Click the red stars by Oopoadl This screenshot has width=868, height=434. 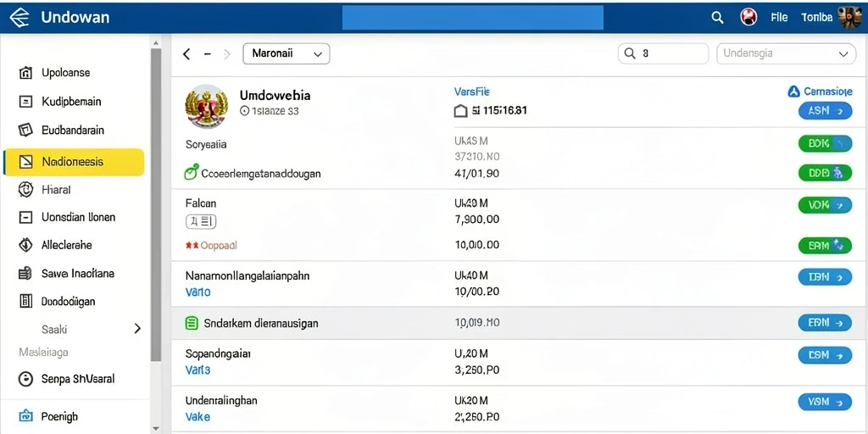coord(192,245)
